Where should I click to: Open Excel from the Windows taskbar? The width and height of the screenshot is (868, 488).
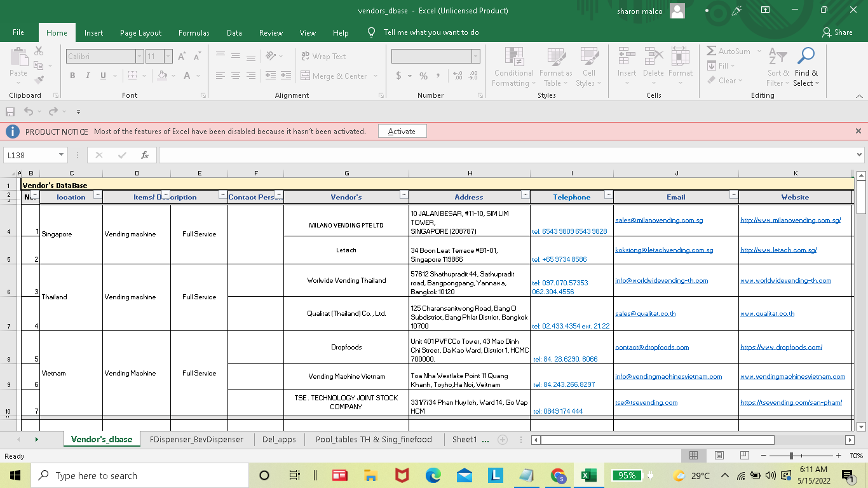point(588,475)
